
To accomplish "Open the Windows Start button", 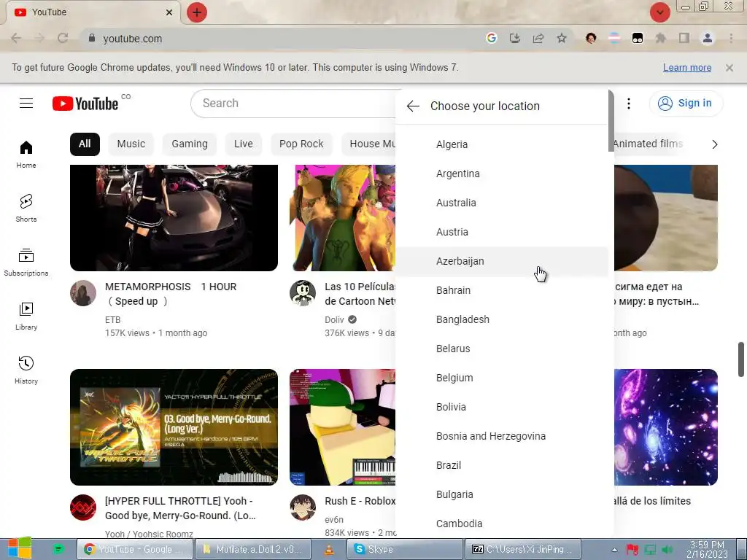I will 19,548.
